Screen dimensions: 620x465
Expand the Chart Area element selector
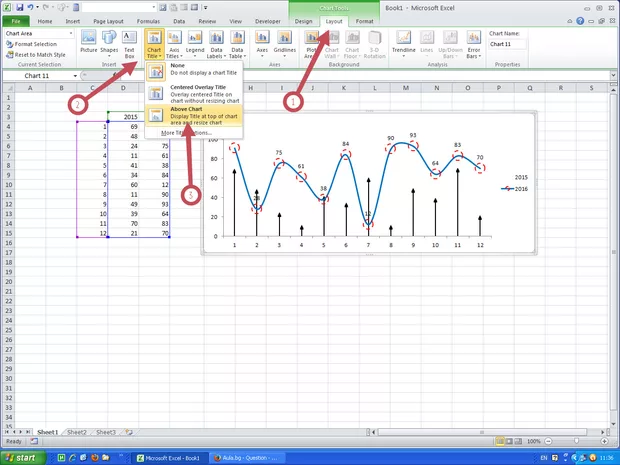[x=71, y=34]
